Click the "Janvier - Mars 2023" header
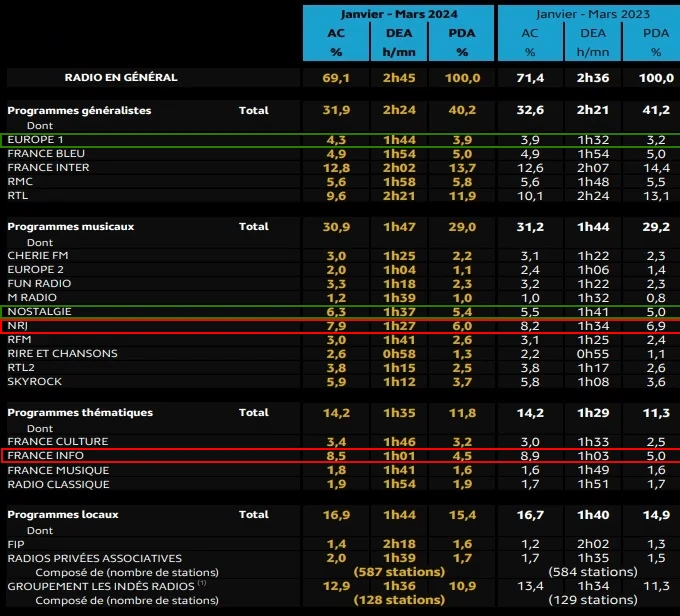 [588, 14]
